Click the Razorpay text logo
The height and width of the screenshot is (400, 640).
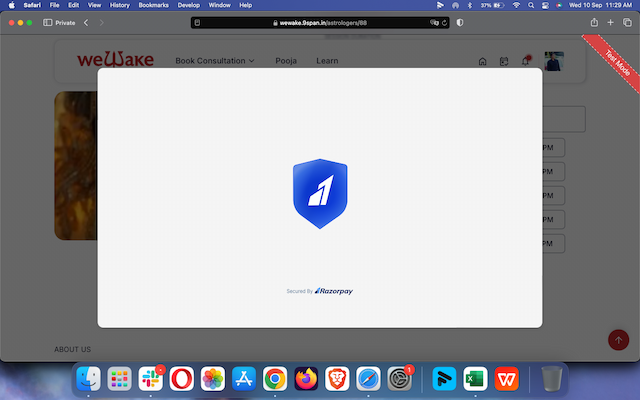(334, 291)
